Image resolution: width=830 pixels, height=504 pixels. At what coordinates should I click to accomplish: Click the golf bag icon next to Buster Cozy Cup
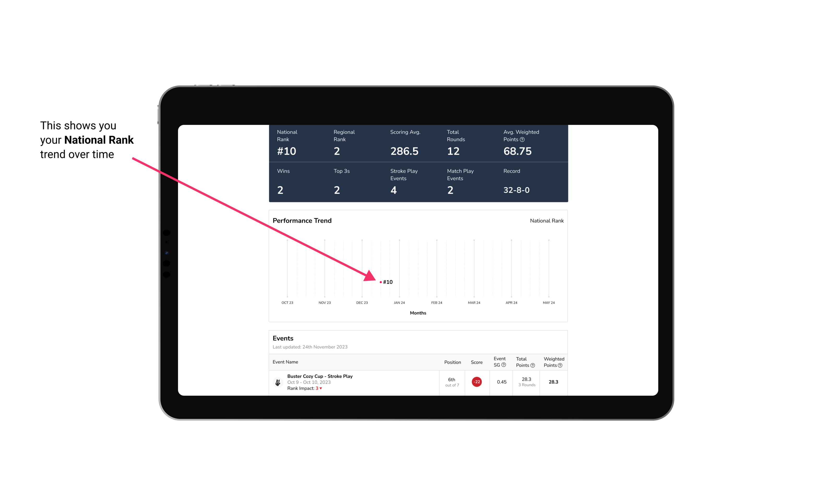click(278, 381)
